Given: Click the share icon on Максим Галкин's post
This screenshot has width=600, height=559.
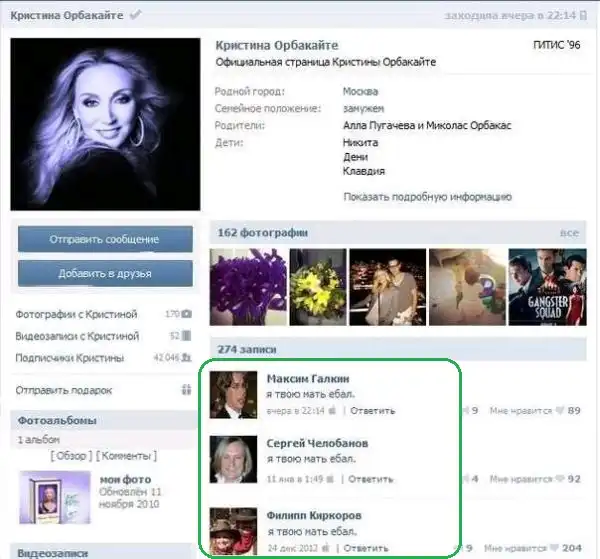Looking at the screenshot, I should point(464,410).
